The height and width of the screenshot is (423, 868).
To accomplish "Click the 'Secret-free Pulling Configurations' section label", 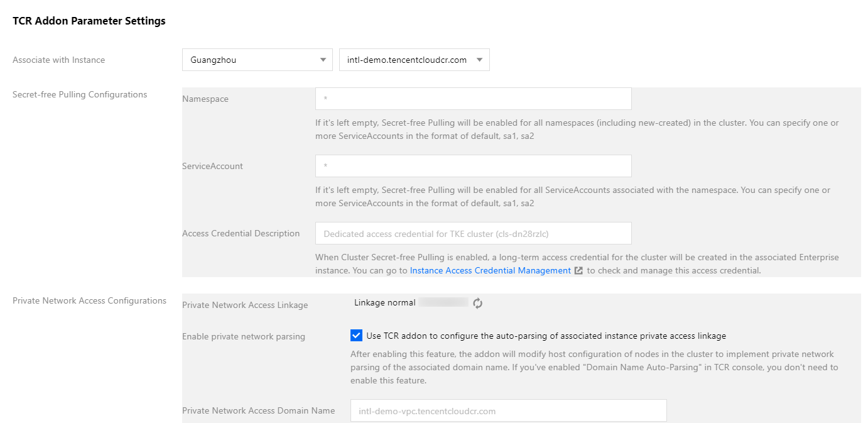I will [x=80, y=94].
